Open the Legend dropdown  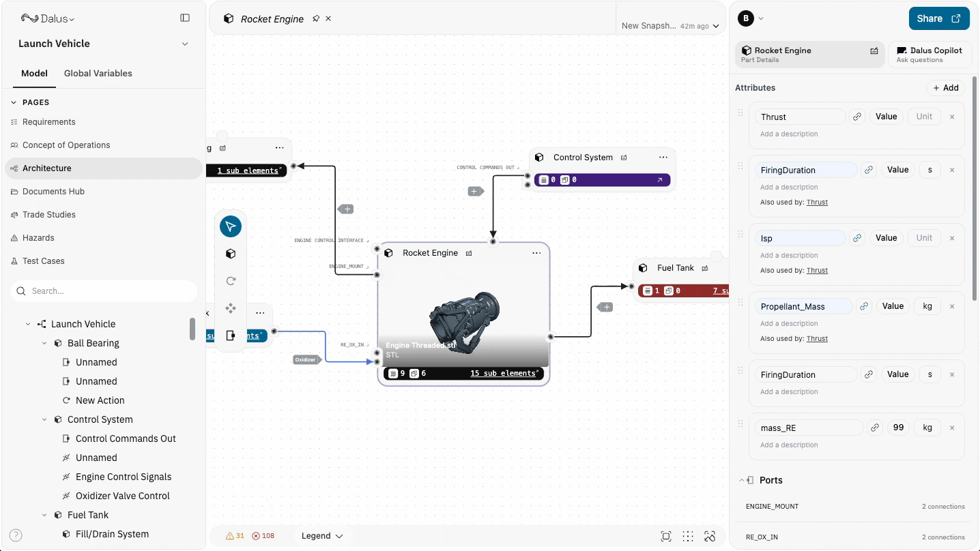[322, 536]
